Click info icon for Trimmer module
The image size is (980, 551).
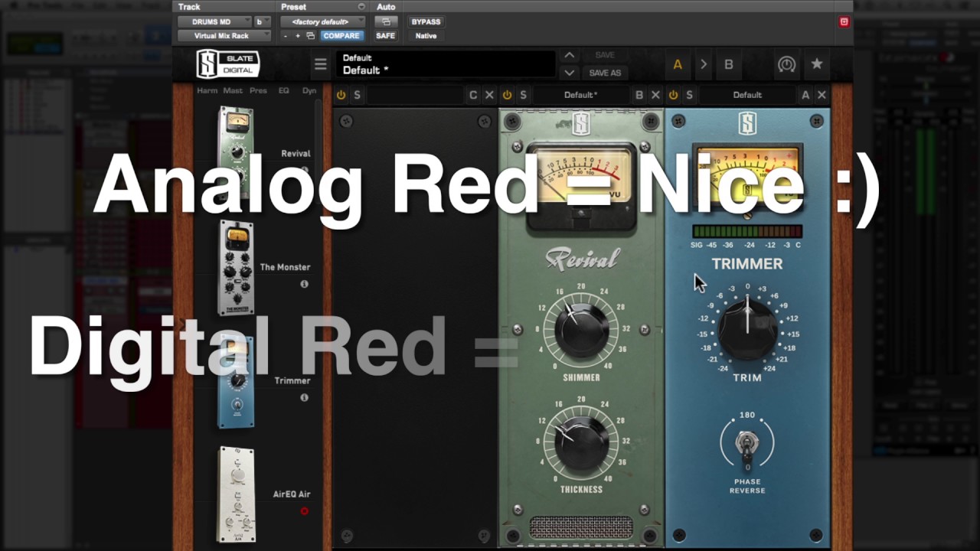pos(304,398)
